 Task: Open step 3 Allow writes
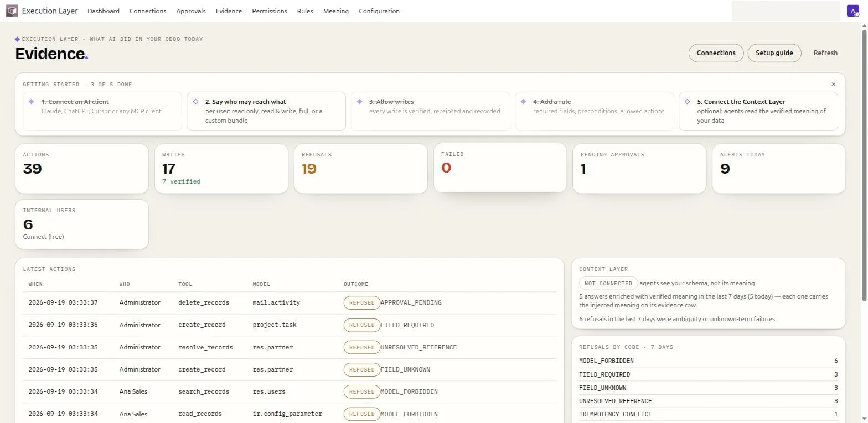(x=430, y=111)
